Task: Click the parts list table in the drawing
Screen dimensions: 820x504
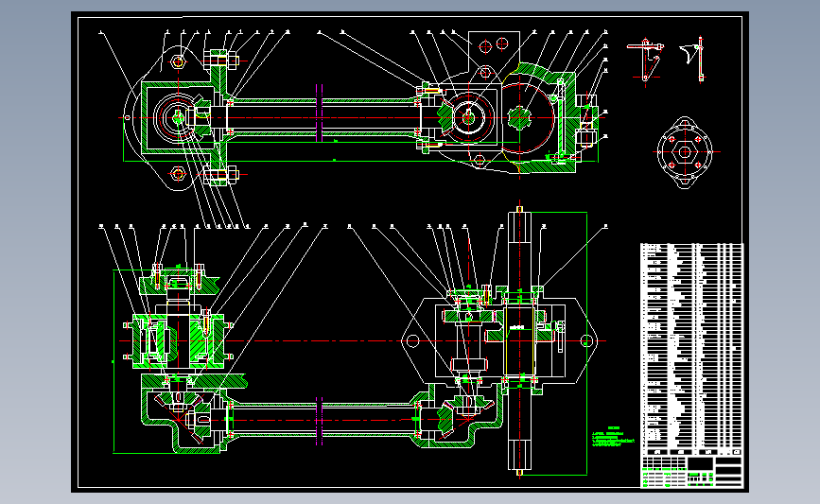Action: coord(691,349)
